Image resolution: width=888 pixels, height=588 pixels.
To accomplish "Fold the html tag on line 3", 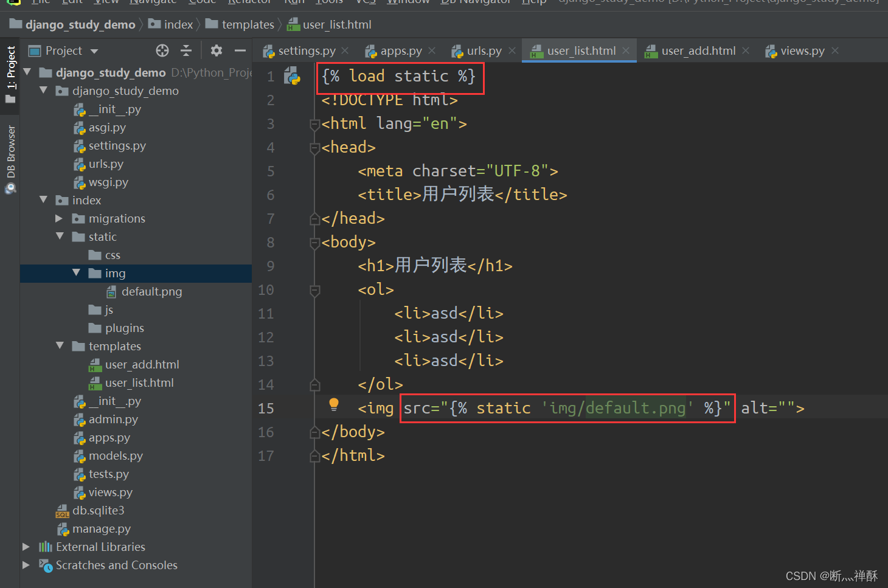I will (314, 125).
